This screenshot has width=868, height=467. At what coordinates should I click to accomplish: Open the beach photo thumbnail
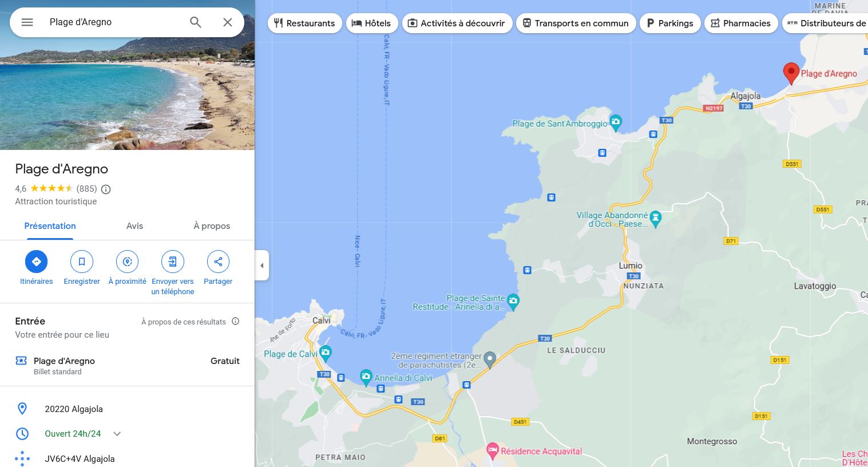point(127,75)
